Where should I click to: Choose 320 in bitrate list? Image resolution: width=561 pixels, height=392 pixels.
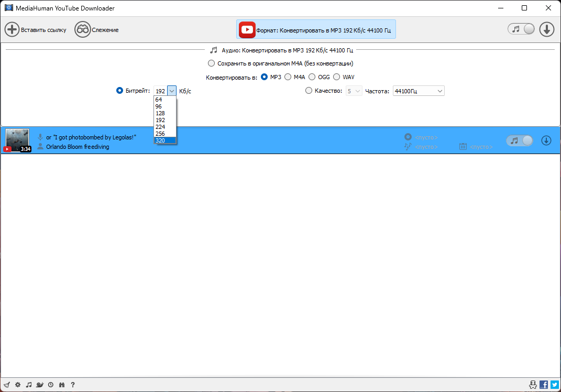pos(165,140)
